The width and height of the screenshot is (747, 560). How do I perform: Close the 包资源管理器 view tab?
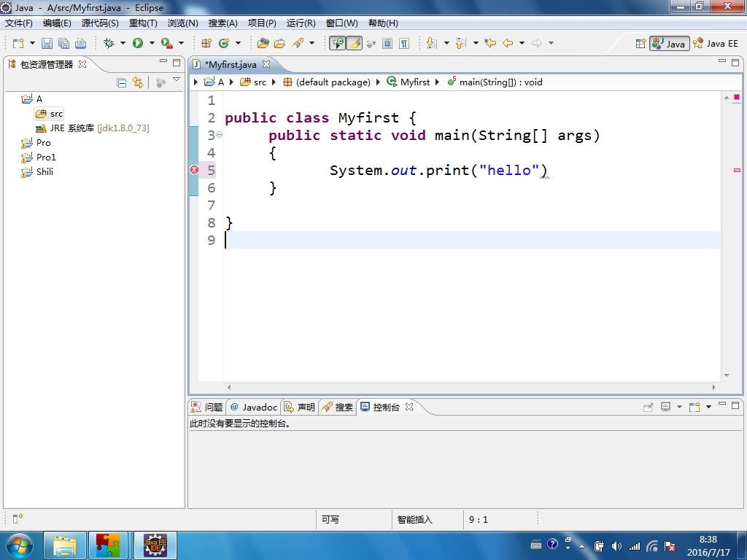tap(82, 64)
